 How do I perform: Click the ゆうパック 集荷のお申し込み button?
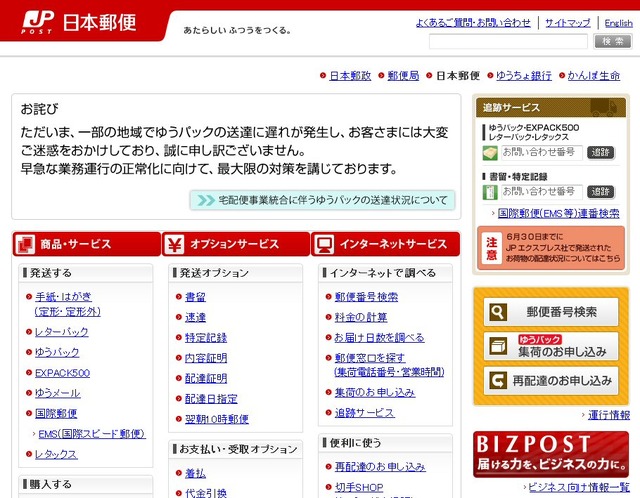(551, 346)
